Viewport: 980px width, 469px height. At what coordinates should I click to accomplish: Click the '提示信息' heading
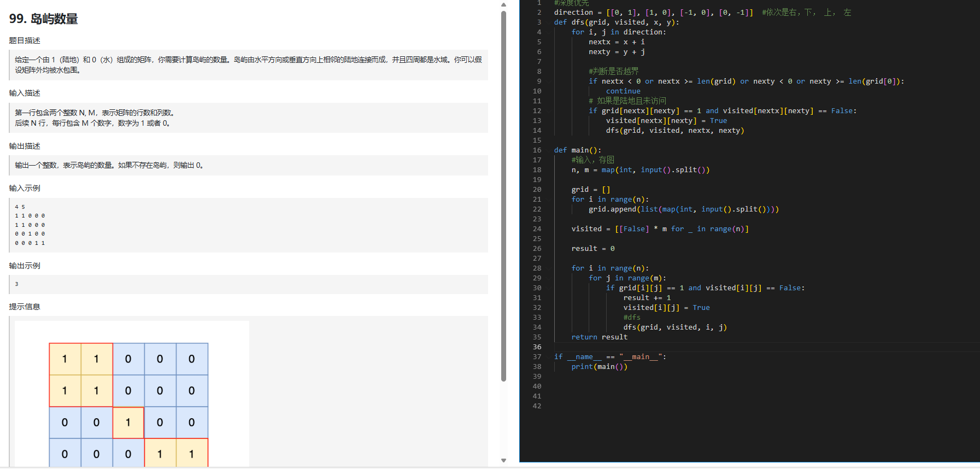25,307
